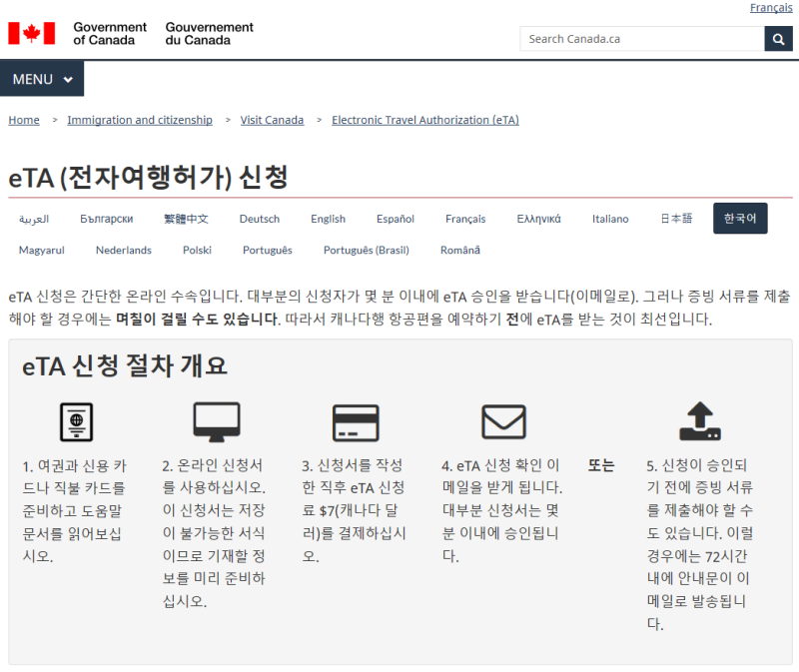Click step 1 text about 여권과 신용 카드
The height and width of the screenshot is (672, 799).
pyautogui.click(x=74, y=510)
